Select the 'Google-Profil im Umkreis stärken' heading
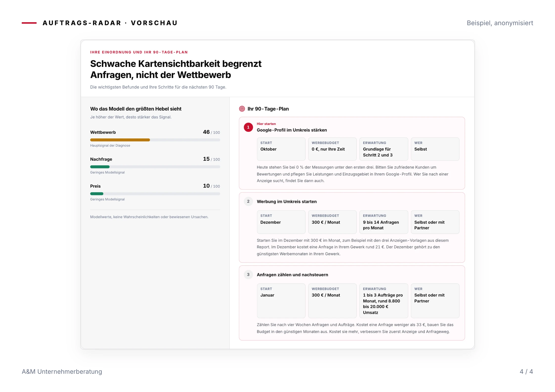Image resolution: width=555 pixels, height=392 pixels. (292, 130)
